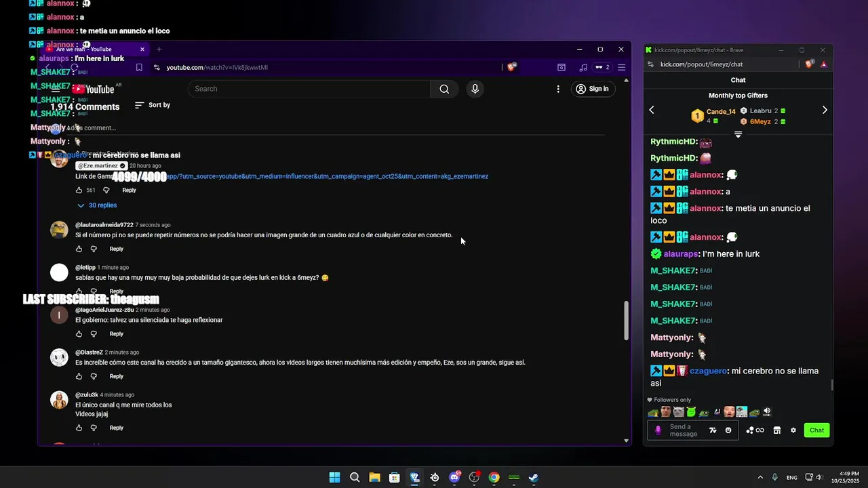
Task: Select the speaker volume emote
Action: 767,412
